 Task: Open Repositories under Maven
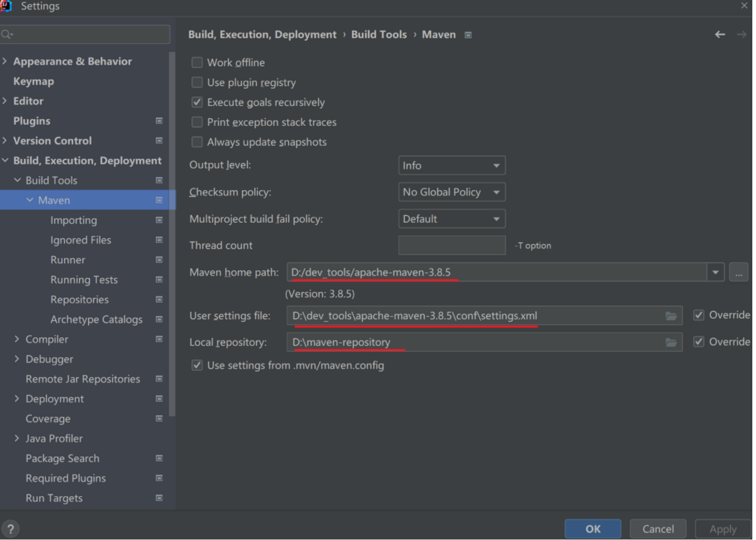click(x=79, y=299)
